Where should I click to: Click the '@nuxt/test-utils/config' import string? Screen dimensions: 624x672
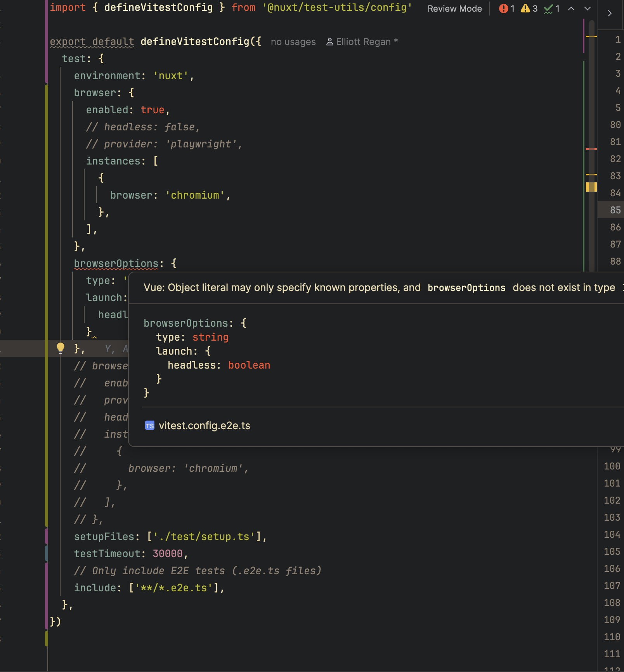pos(337,7)
